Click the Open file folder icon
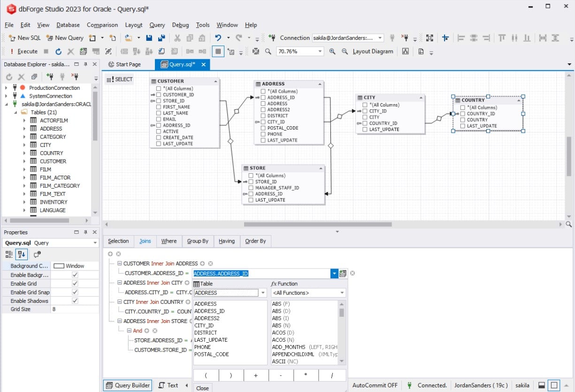Viewport: 575px width, 392px height. click(128, 38)
